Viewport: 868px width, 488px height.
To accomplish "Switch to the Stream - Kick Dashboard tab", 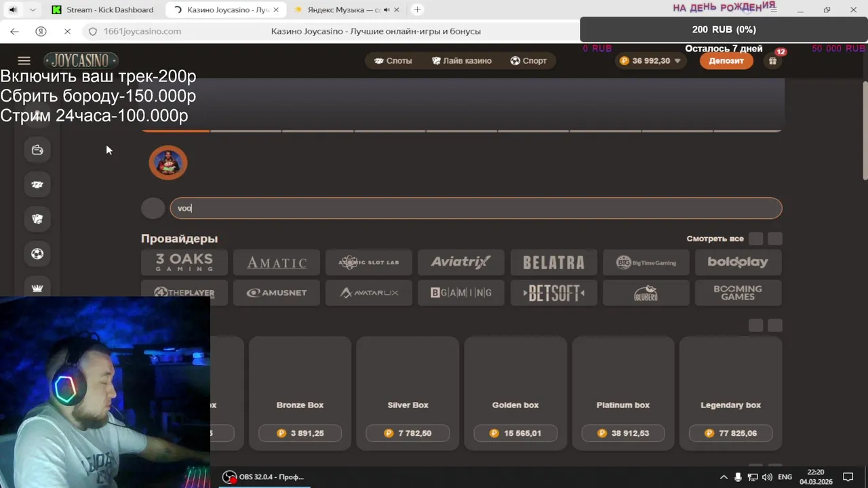I will click(x=103, y=10).
